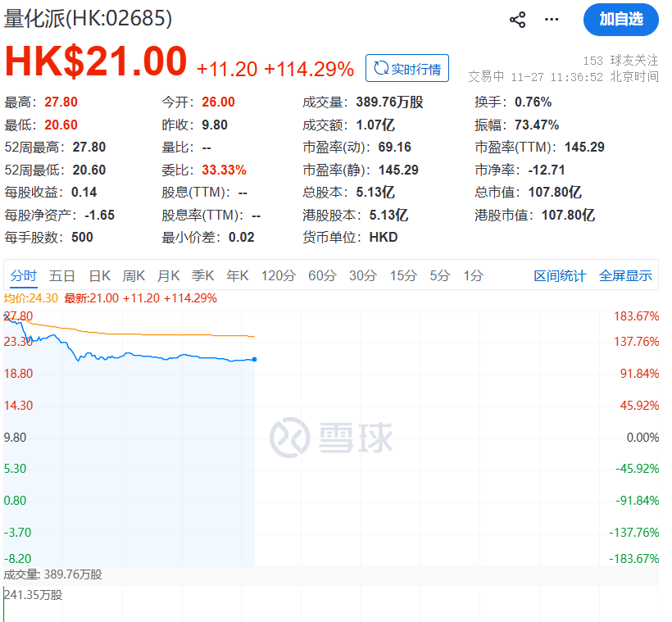
Task: Click the share icon
Action: pos(517,20)
